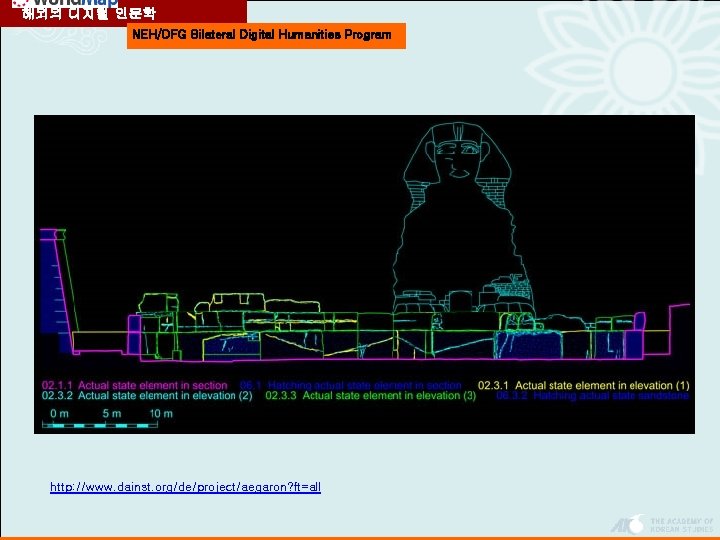Image resolution: width=720 pixels, height=540 pixels.
Task: Click the '06.1 Hatching actual state element in section' legend
Action: point(351,385)
